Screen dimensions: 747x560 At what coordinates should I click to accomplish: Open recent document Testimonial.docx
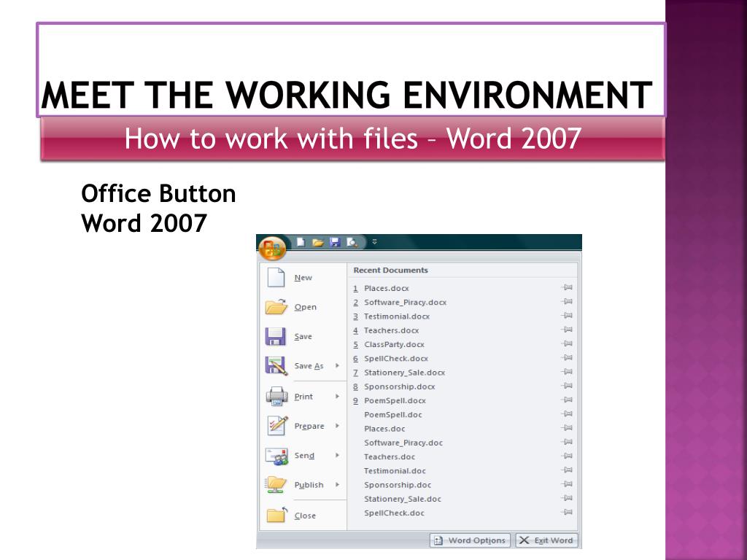point(396,316)
